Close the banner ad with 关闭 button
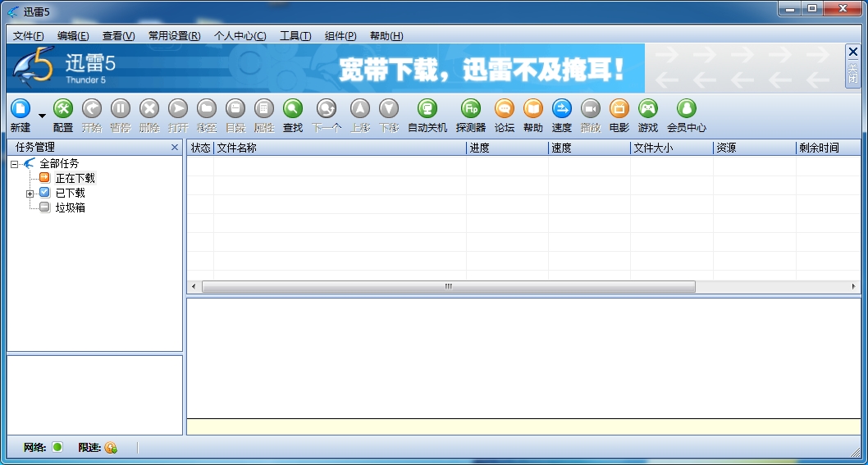 [x=853, y=66]
